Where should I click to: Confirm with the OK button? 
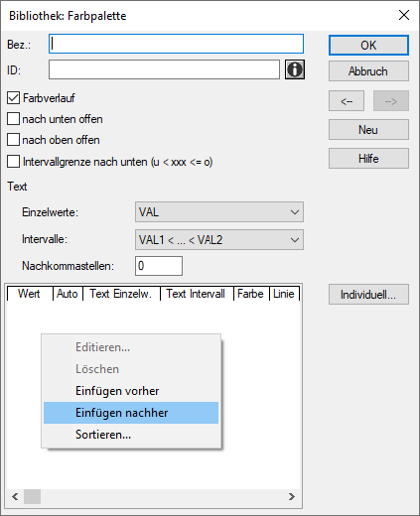(368, 46)
